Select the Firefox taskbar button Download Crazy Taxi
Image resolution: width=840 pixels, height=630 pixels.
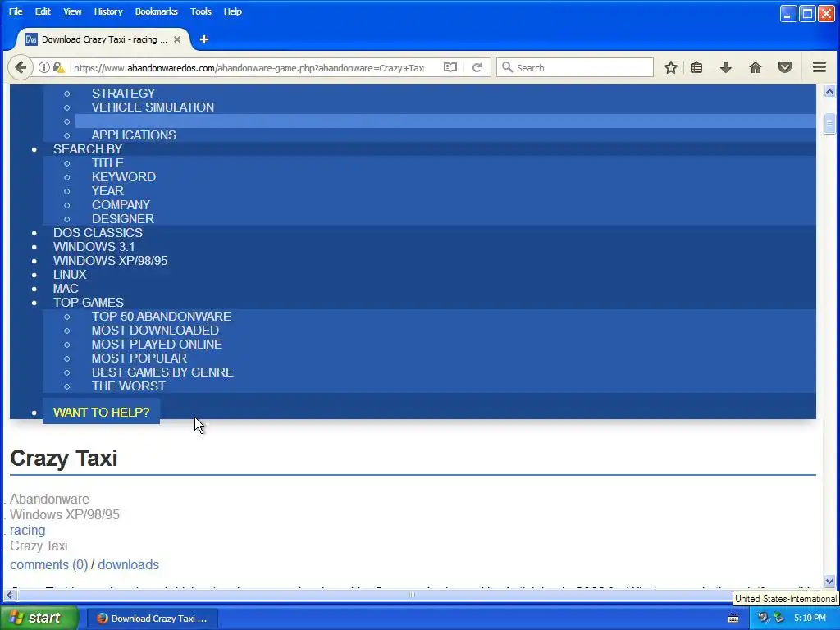pyautogui.click(x=152, y=619)
